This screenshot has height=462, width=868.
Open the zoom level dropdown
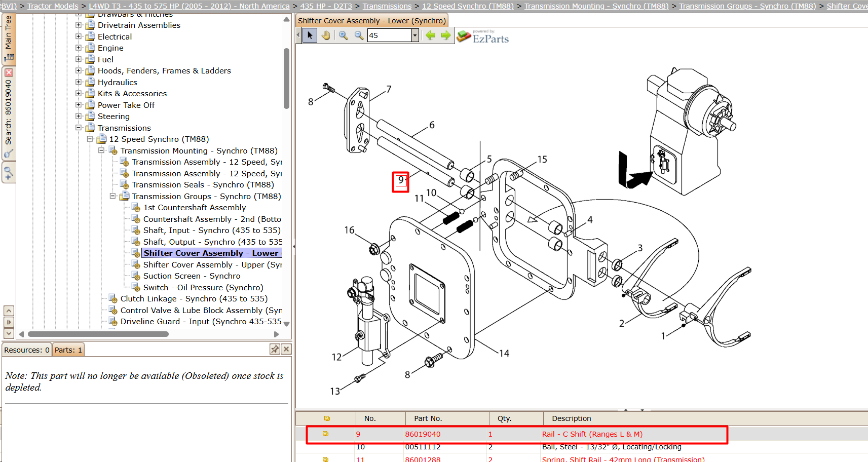415,35
